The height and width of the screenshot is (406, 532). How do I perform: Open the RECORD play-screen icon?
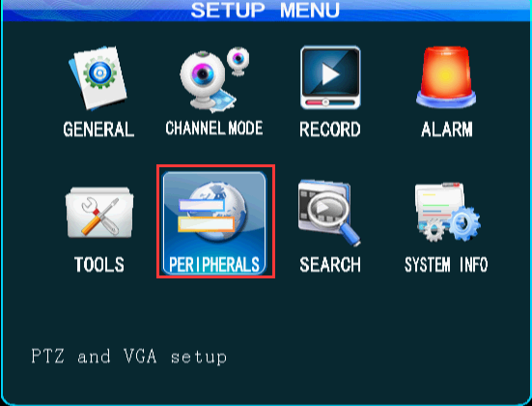pos(330,77)
